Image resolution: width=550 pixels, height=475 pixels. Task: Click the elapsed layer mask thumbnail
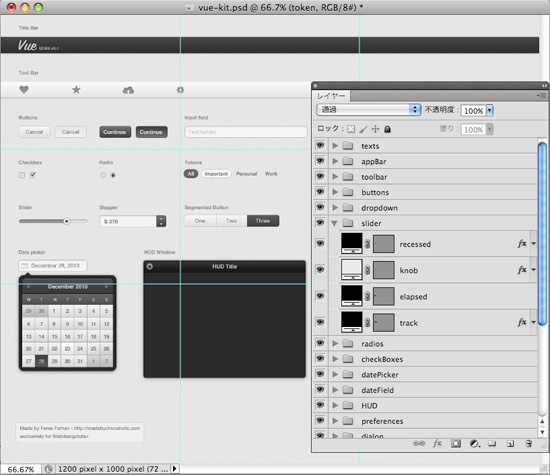[x=383, y=296]
